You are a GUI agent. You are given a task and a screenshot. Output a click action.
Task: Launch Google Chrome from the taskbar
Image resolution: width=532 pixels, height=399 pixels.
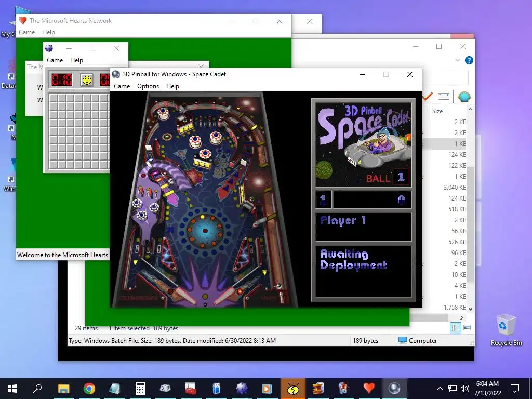(x=89, y=389)
